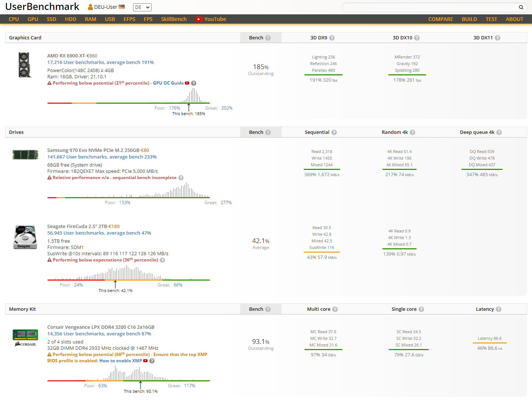Open the COMPARE page
The width and height of the screenshot is (532, 420).
pos(440,19)
